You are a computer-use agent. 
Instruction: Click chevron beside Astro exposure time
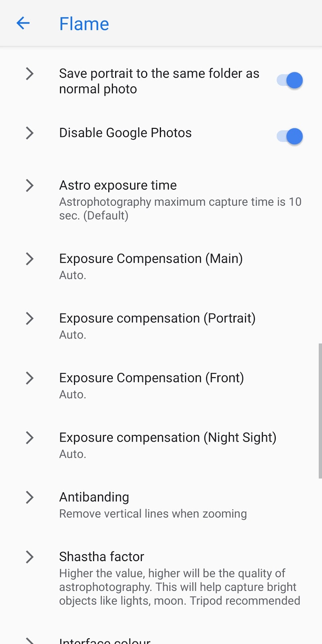[x=29, y=186]
